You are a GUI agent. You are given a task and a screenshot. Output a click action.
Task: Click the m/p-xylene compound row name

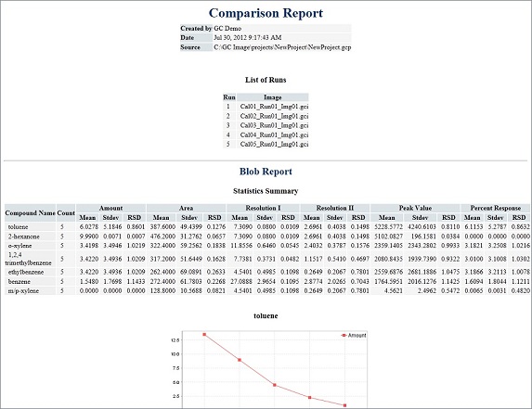click(23, 290)
